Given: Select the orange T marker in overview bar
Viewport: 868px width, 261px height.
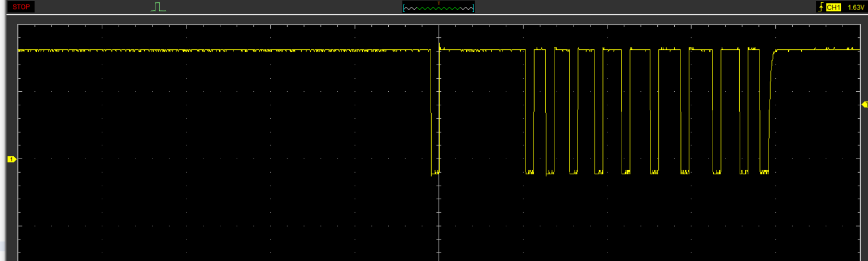Looking at the screenshot, I should (439, 3).
